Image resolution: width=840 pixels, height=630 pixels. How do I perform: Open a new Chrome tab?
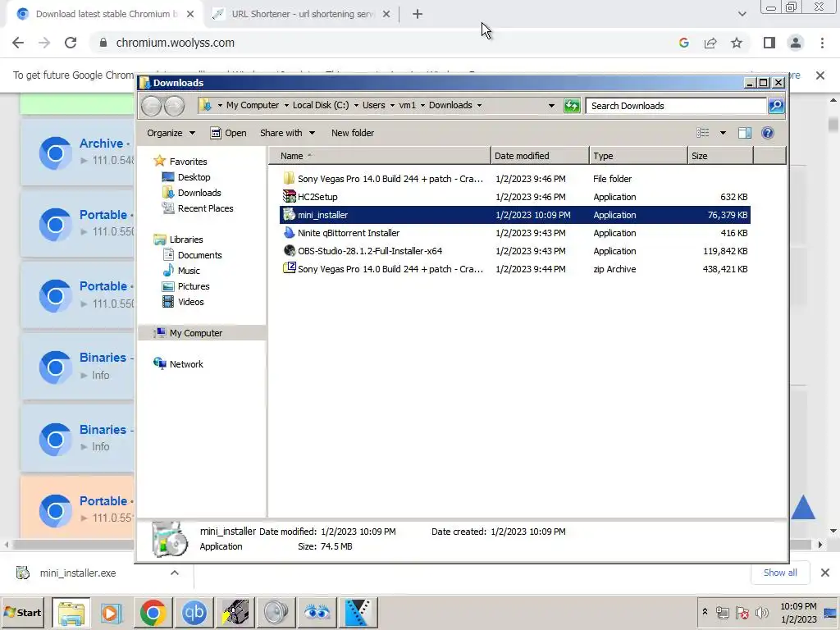click(x=418, y=15)
